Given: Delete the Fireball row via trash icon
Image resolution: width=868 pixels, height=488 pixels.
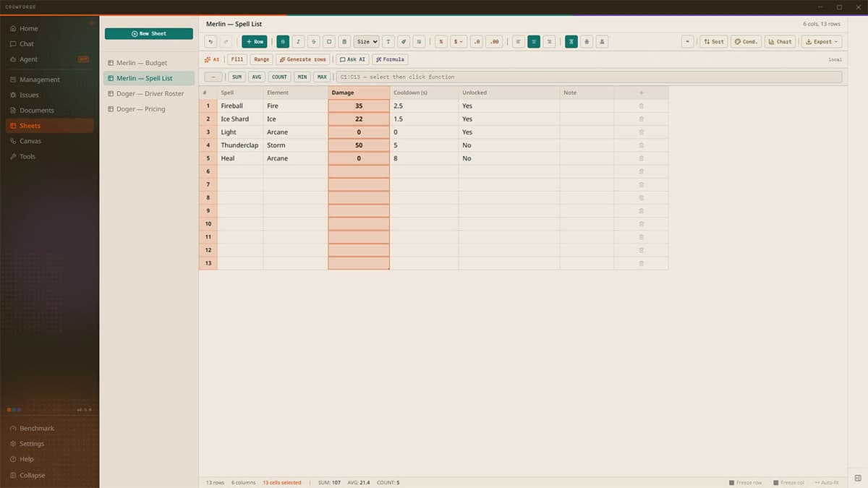Looking at the screenshot, I should pyautogui.click(x=641, y=106).
